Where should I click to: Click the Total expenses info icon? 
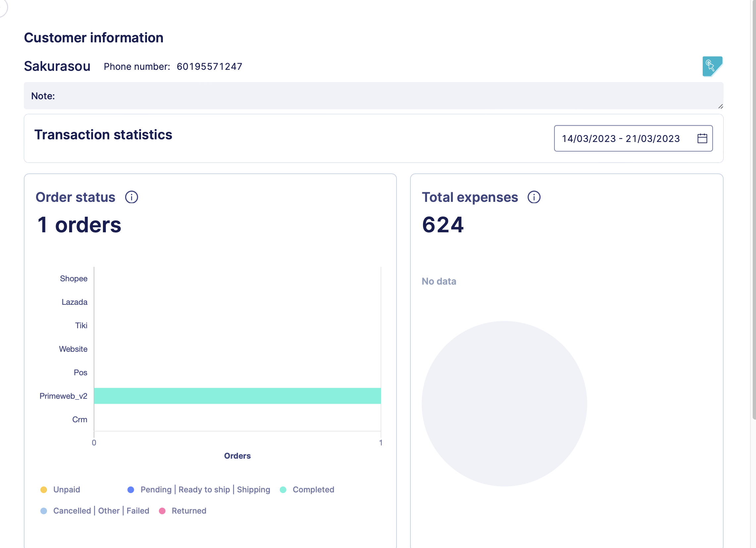[x=534, y=197]
